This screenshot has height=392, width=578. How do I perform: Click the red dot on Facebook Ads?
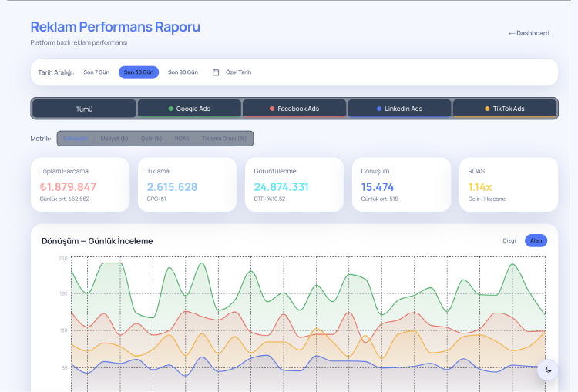272,109
